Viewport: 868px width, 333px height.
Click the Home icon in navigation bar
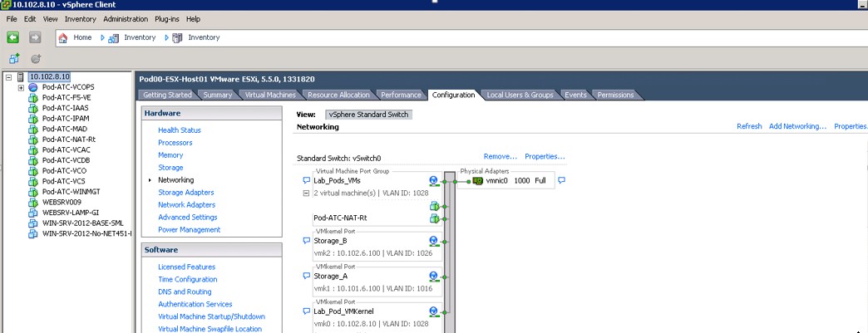tap(63, 37)
